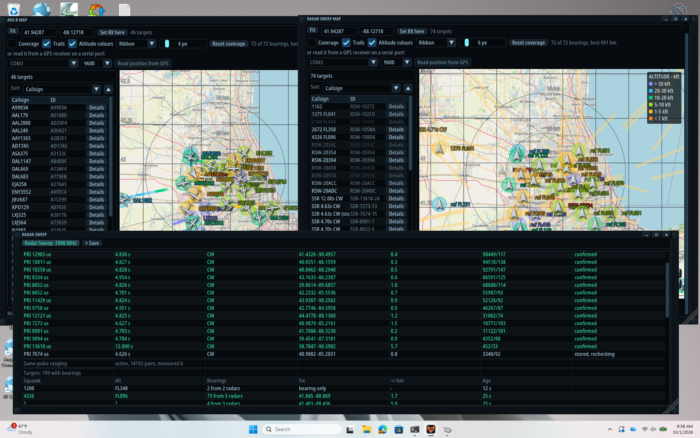
Task: Expand the COM3 port dropdown in Radar Sweep Map
Action: click(342, 63)
